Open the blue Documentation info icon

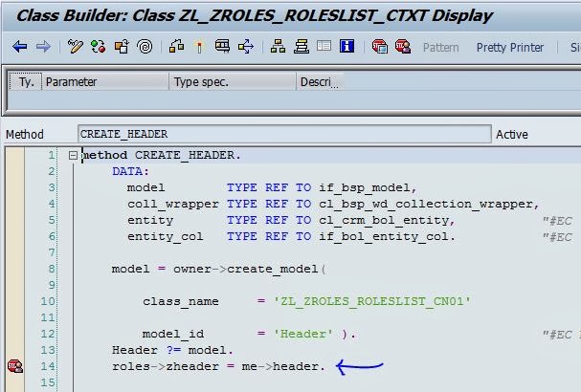346,46
